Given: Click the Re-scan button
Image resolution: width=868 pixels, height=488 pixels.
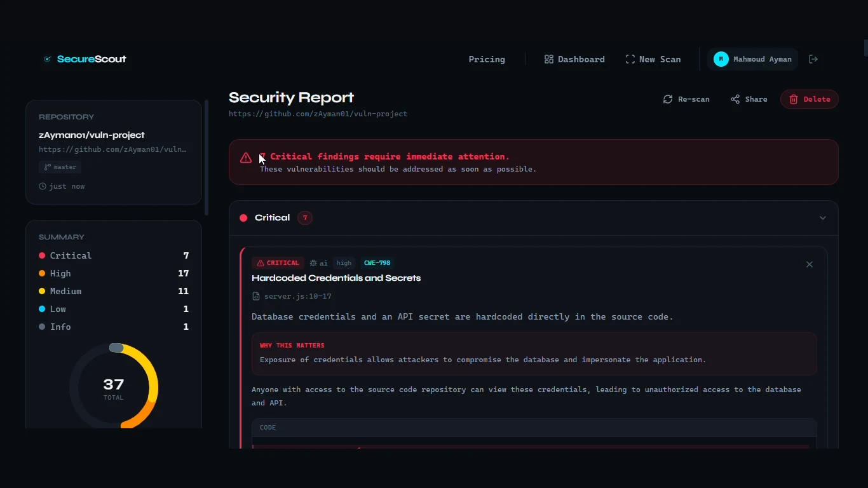Looking at the screenshot, I should tap(686, 99).
